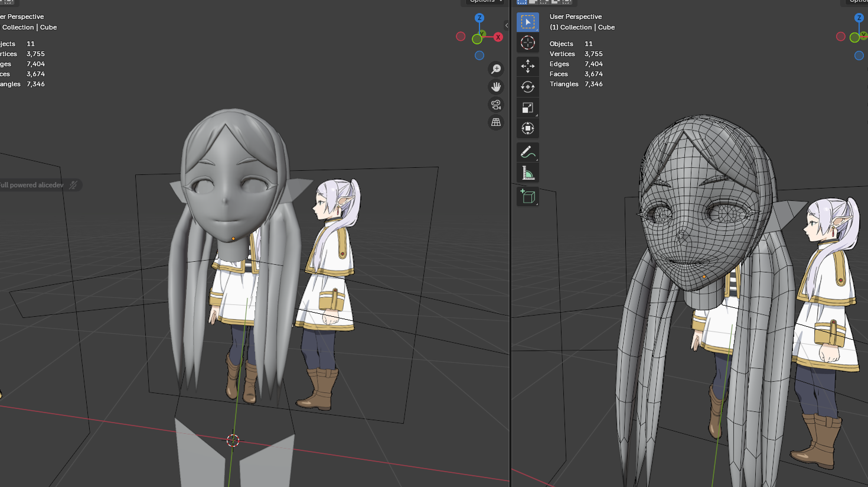This screenshot has height=487, width=868.
Task: Switch perspective/orthographic view using the grid icon
Action: coord(496,122)
